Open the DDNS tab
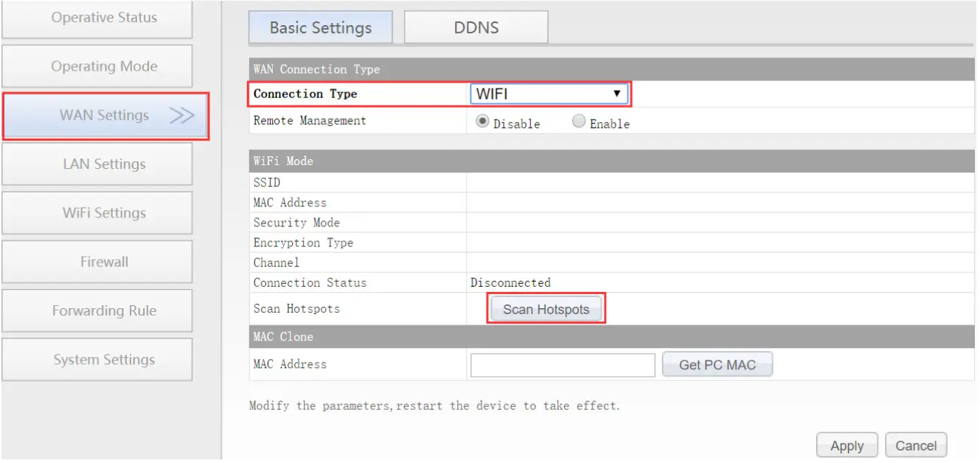 (475, 27)
